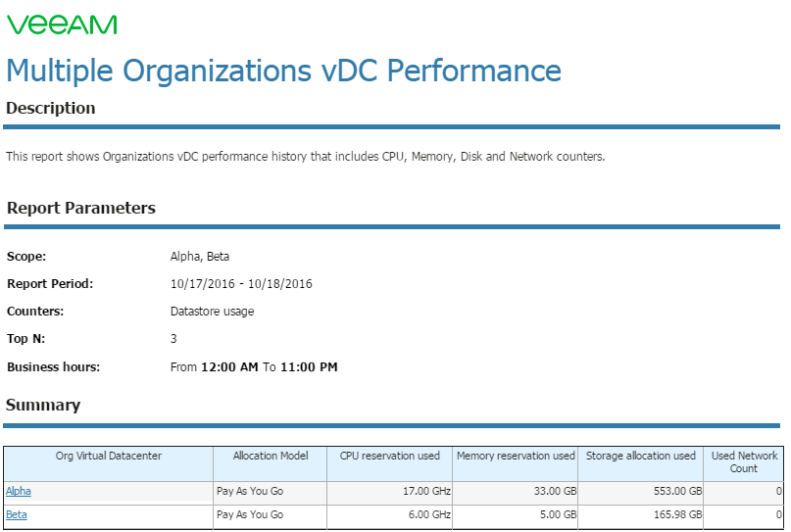The width and height of the screenshot is (791, 532).
Task: Click the Business hours label
Action: point(54,367)
